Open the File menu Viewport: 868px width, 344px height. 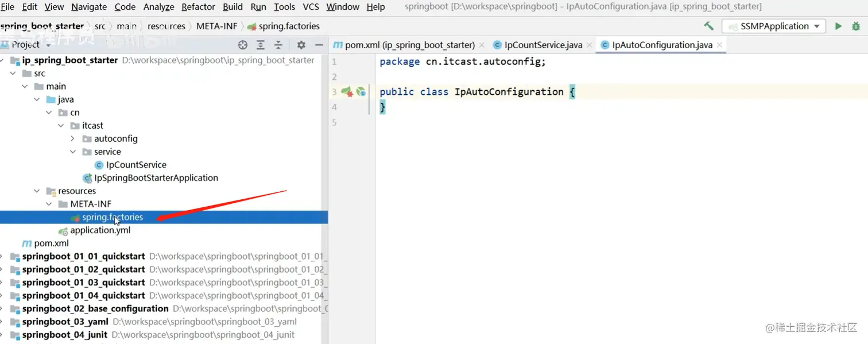pos(7,7)
